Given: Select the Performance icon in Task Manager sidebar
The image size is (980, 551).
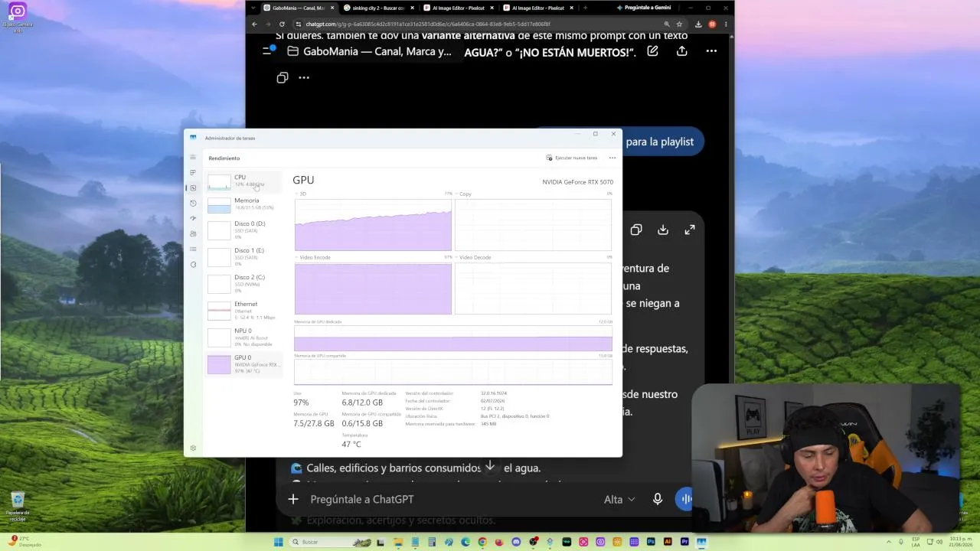Looking at the screenshot, I should click(193, 187).
